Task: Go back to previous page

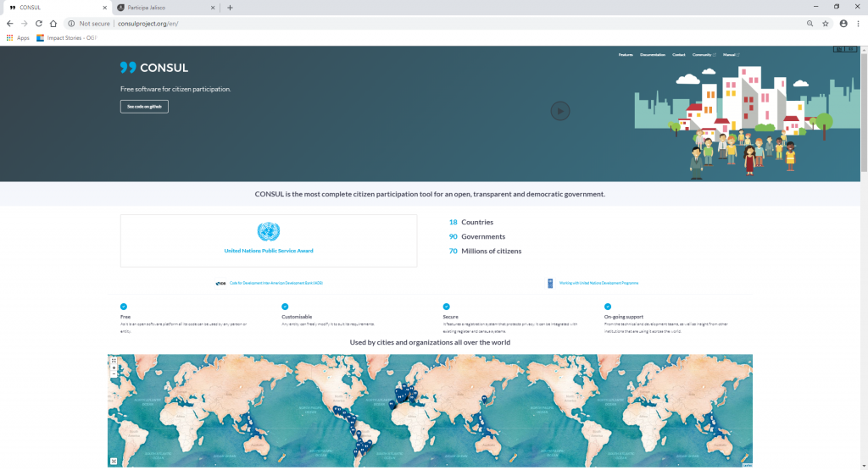Action: [x=10, y=24]
